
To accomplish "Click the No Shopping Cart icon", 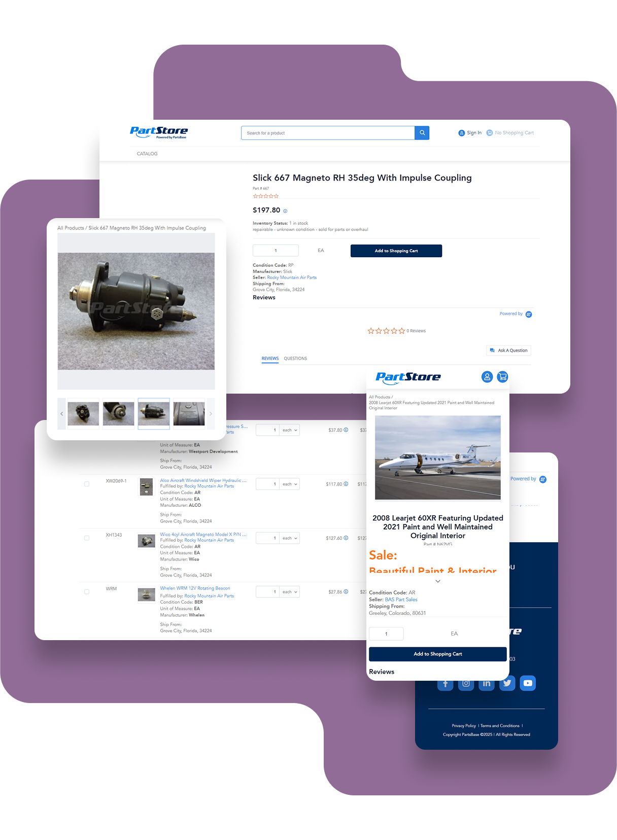I will click(490, 133).
